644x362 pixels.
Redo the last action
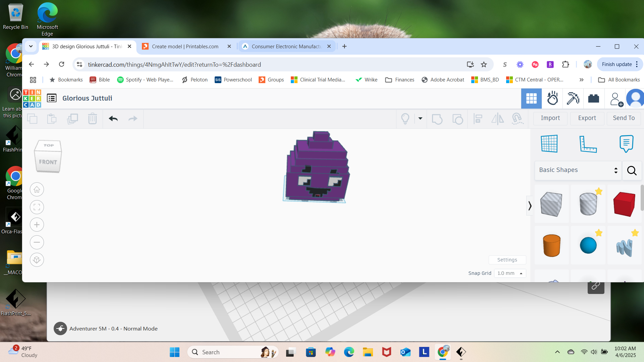pyautogui.click(x=133, y=119)
